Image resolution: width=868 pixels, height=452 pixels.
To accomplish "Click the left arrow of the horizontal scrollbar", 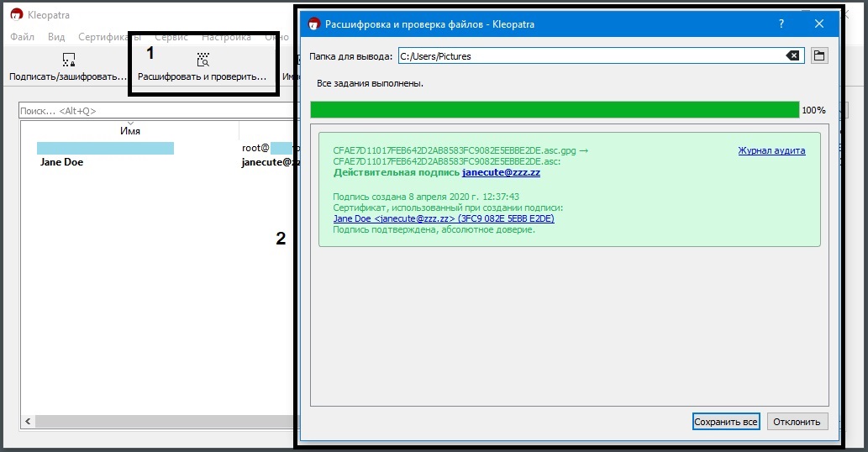I will pos(28,422).
